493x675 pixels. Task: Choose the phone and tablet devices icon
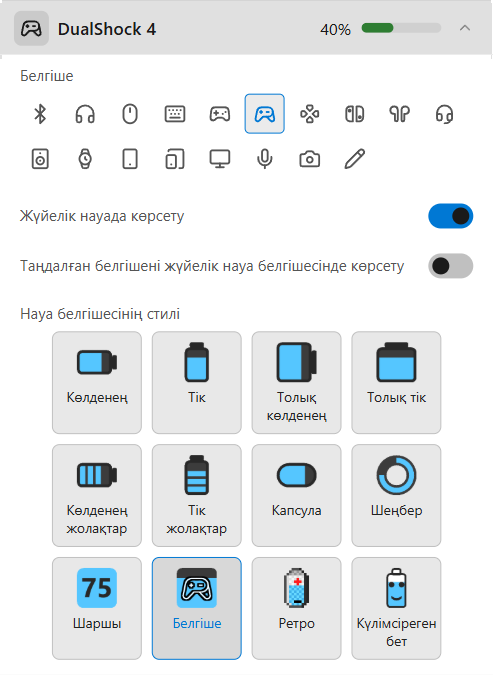175,159
